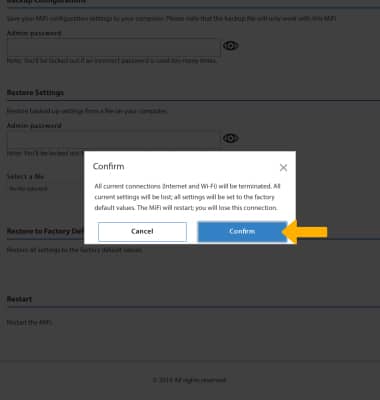Click the Backup section's Admin password label
The height and width of the screenshot is (400, 380).
34,33
